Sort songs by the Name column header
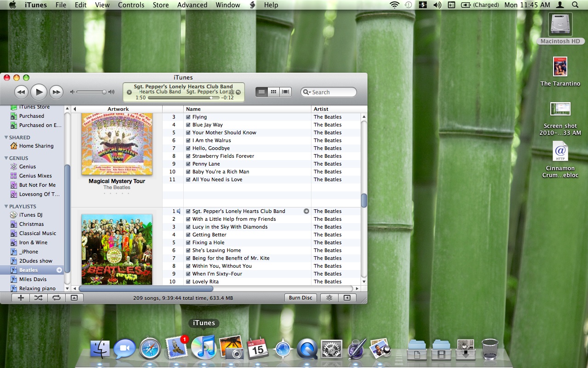The image size is (588, 368). (247, 109)
